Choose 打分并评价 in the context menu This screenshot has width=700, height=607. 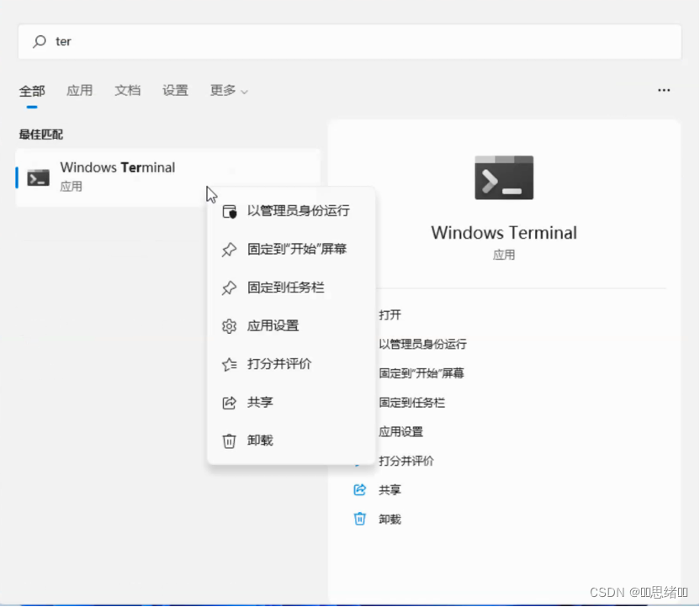tap(291, 364)
